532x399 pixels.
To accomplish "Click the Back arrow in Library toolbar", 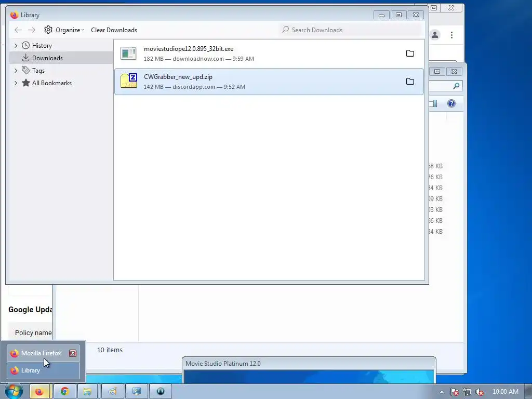I will coord(18,30).
